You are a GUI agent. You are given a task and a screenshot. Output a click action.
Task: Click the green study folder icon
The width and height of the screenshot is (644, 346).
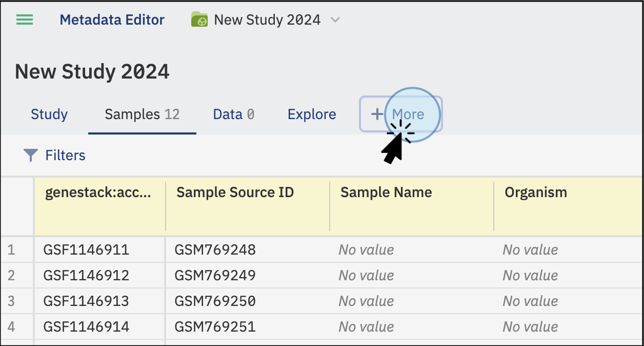[x=199, y=20]
